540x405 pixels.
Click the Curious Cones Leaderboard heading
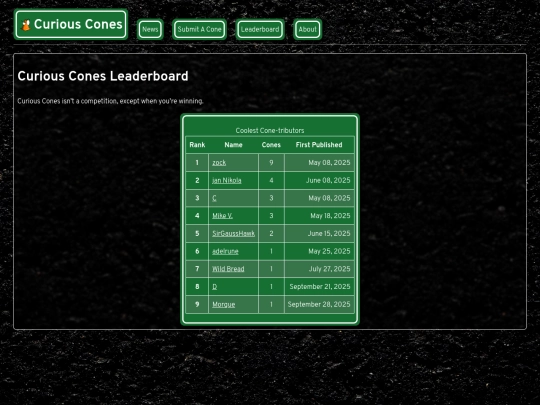coord(103,76)
